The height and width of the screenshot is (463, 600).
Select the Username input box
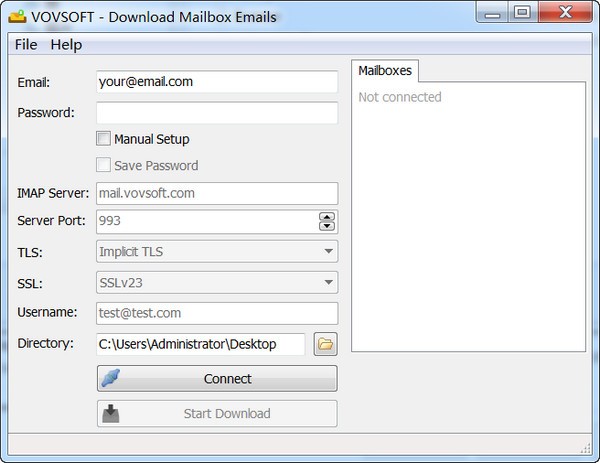point(217,313)
